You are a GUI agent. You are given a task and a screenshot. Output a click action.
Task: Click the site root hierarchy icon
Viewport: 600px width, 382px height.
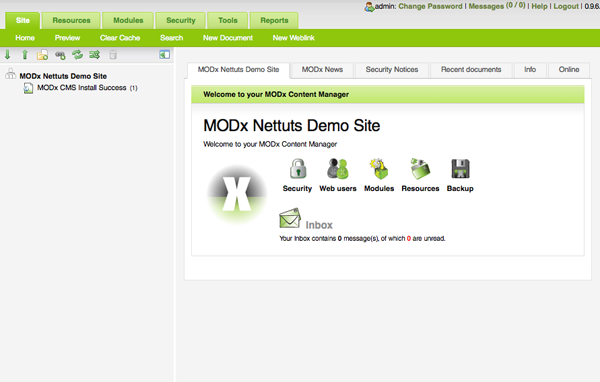click(10, 73)
